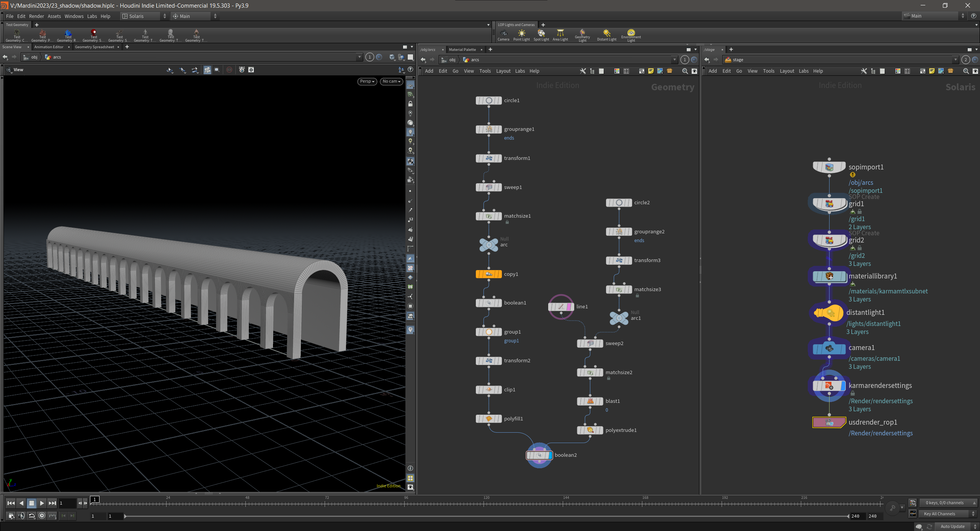Switch to the Material Palette tab

[x=462, y=49]
